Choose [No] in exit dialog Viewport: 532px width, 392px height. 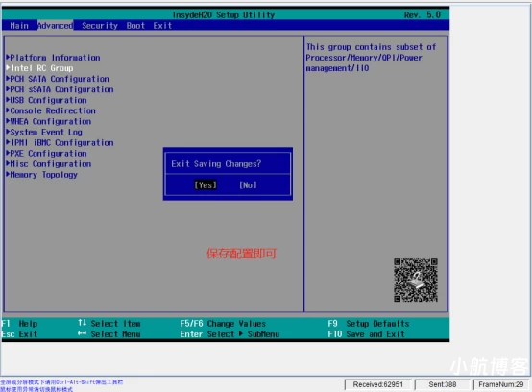248,185
